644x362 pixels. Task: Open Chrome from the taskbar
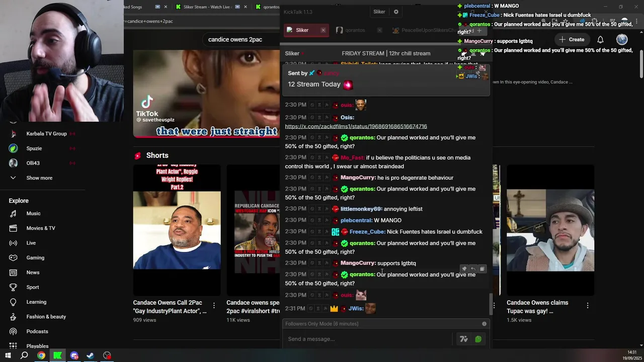pos(41,355)
